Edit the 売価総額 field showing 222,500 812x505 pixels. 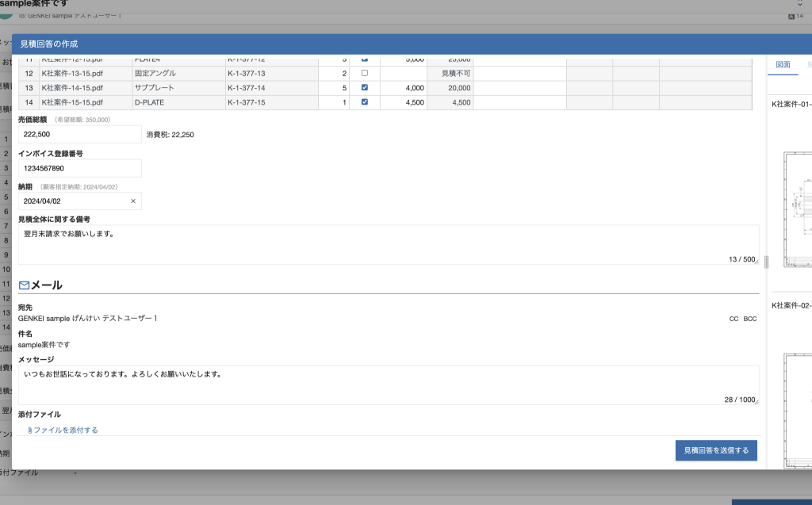point(80,134)
